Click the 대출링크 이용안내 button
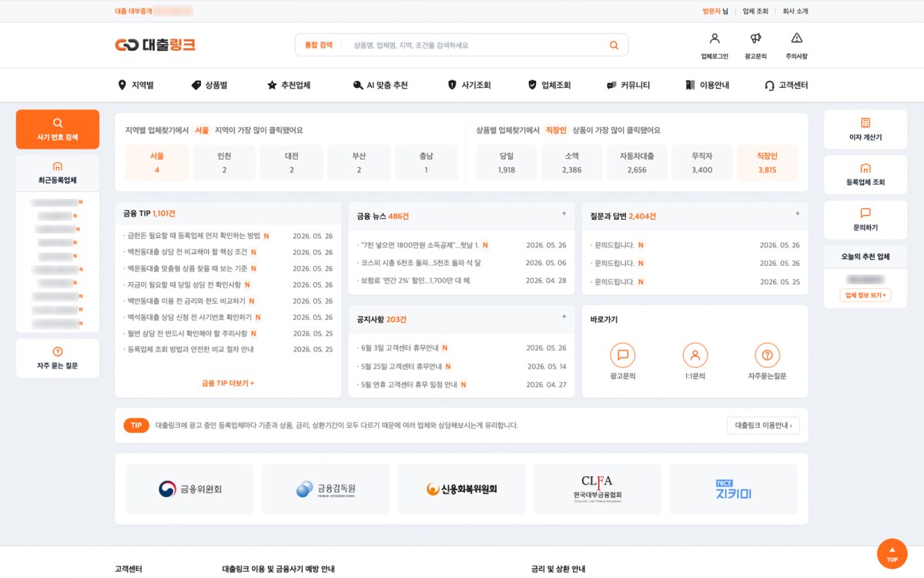924x578 pixels. (x=763, y=425)
